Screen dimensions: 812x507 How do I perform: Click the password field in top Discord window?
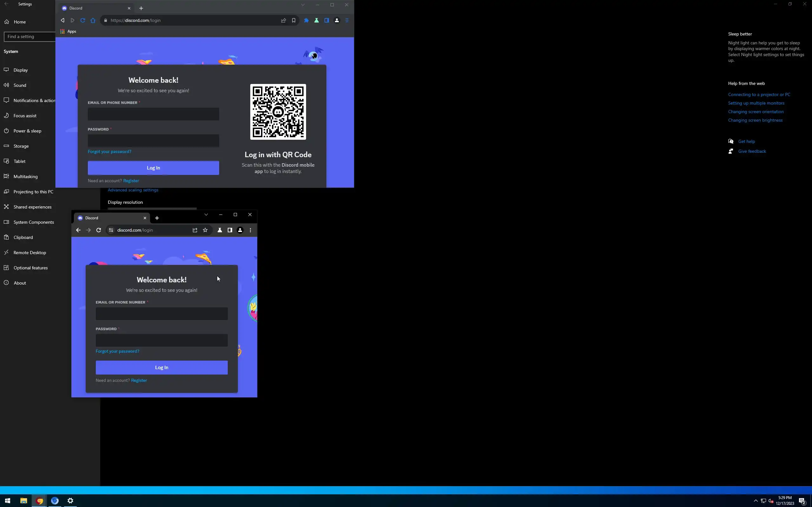coord(153,141)
